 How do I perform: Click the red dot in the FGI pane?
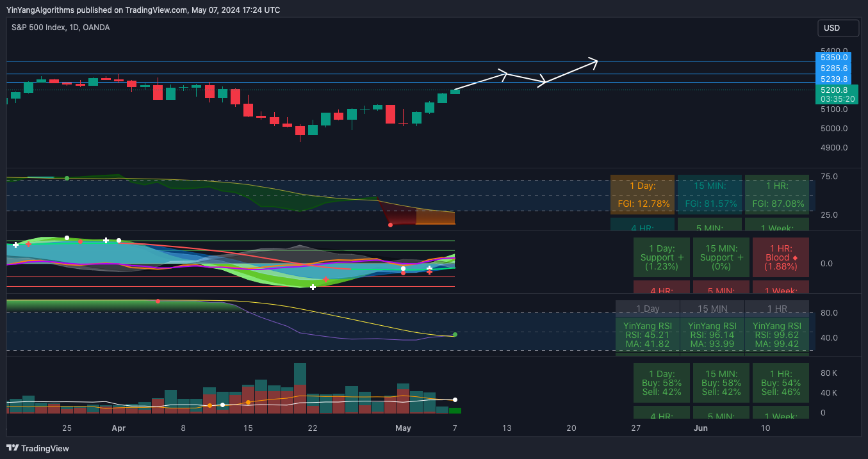coord(390,225)
